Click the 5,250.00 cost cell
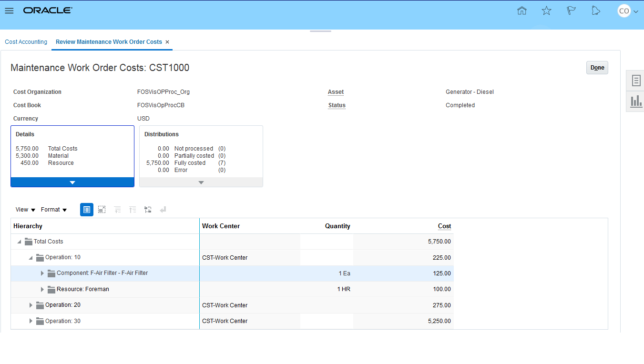644x364 pixels. pos(440,321)
